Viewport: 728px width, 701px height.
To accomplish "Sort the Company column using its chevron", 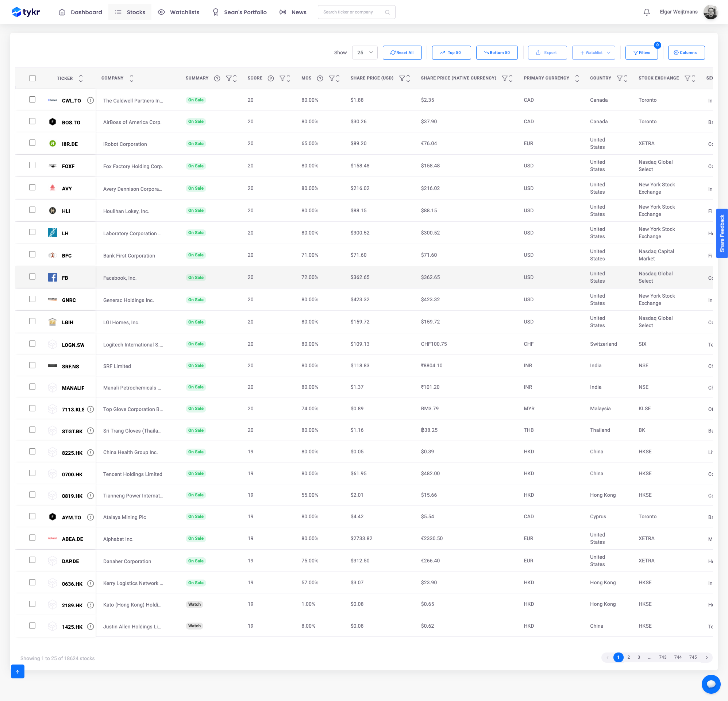I will [131, 78].
